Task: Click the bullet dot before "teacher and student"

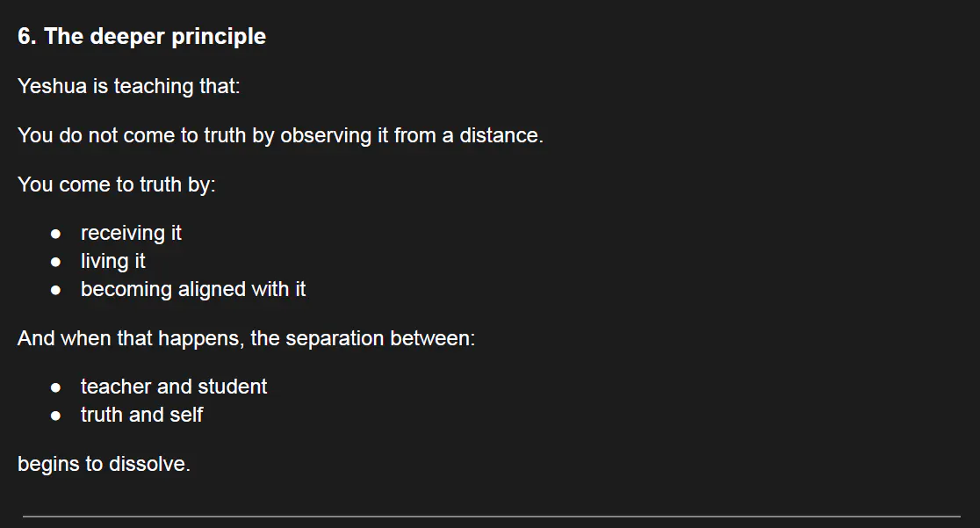Action: tap(56, 387)
